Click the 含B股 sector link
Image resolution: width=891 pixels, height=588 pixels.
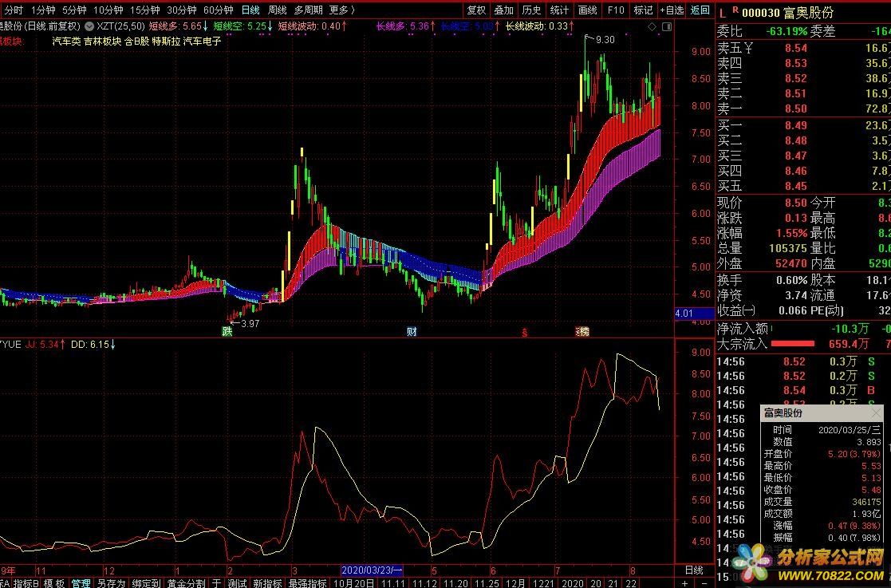pos(136,41)
